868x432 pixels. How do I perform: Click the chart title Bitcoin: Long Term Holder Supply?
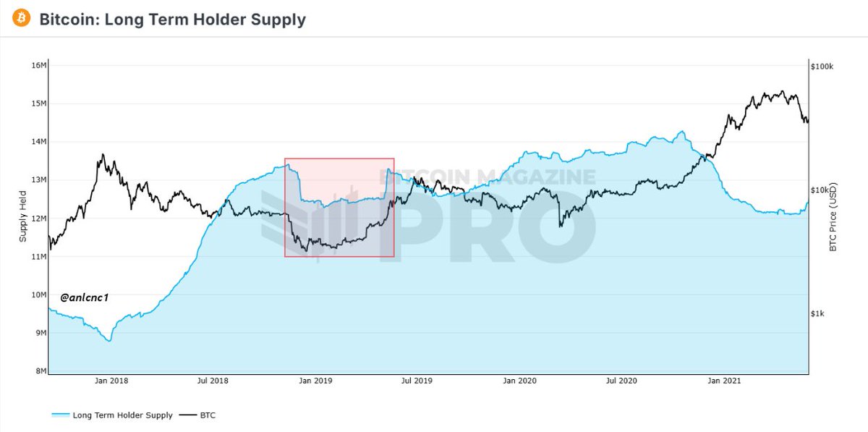[x=173, y=19]
